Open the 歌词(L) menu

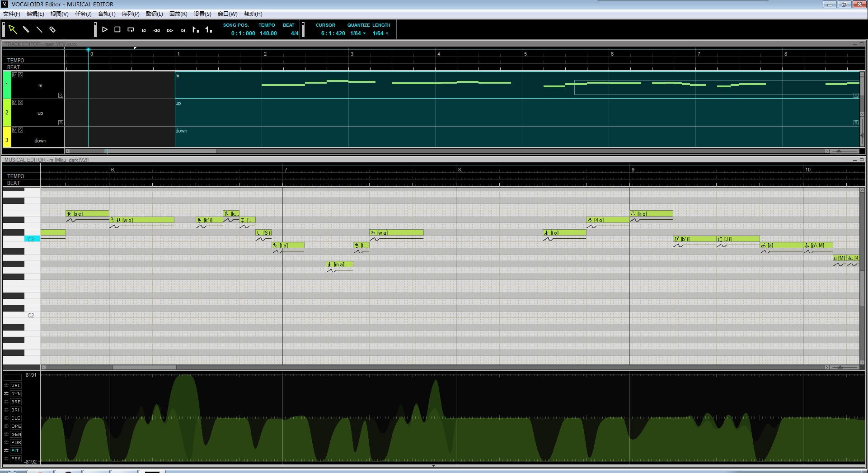[x=155, y=14]
